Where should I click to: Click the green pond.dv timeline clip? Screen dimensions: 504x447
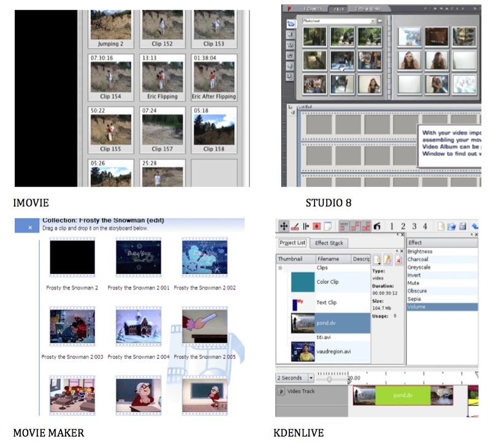tap(403, 395)
